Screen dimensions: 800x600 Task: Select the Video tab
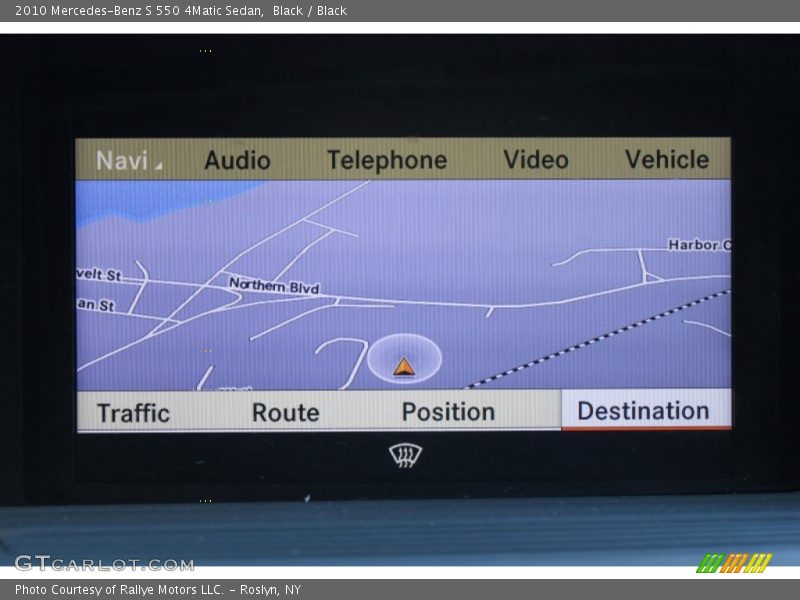point(536,160)
